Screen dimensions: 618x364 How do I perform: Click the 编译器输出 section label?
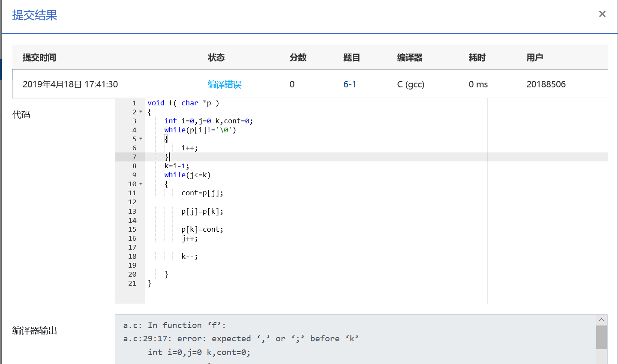(x=35, y=330)
